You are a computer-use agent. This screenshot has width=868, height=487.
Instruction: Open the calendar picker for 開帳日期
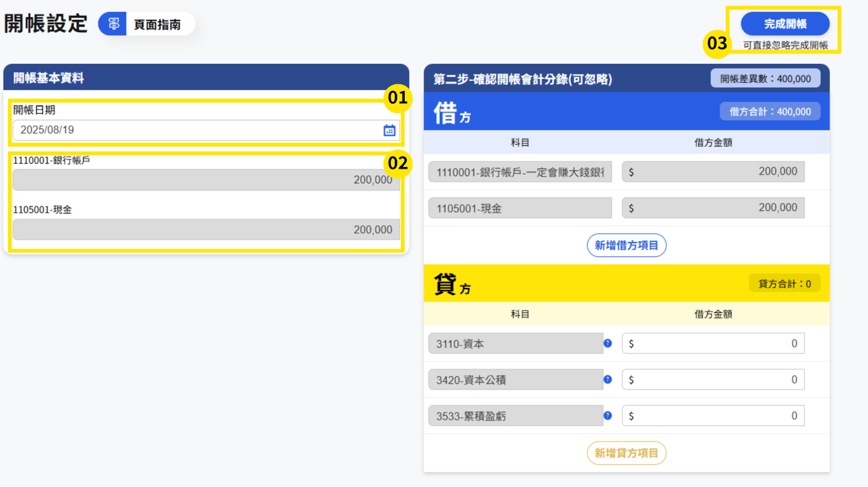(x=390, y=130)
